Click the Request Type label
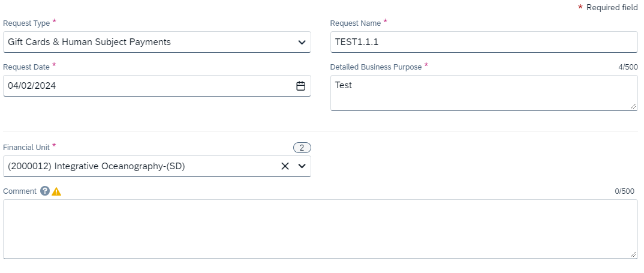The height and width of the screenshot is (273, 644). pyautogui.click(x=26, y=23)
